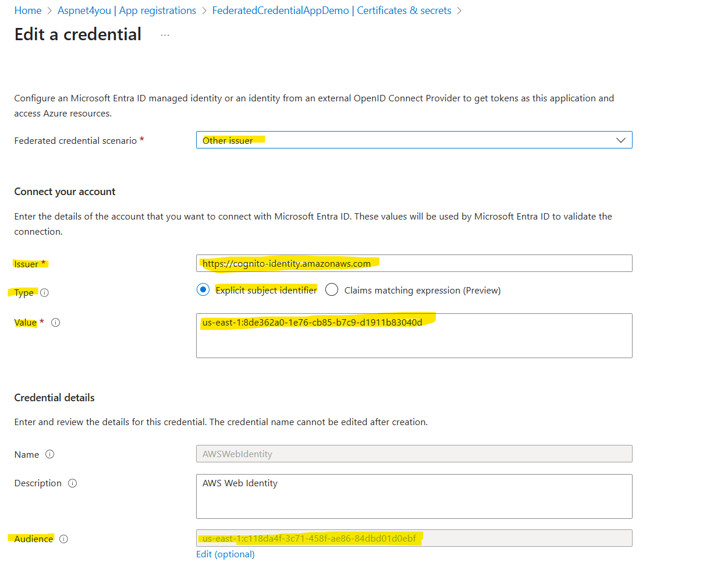Click the info icon next to Value

click(x=56, y=323)
